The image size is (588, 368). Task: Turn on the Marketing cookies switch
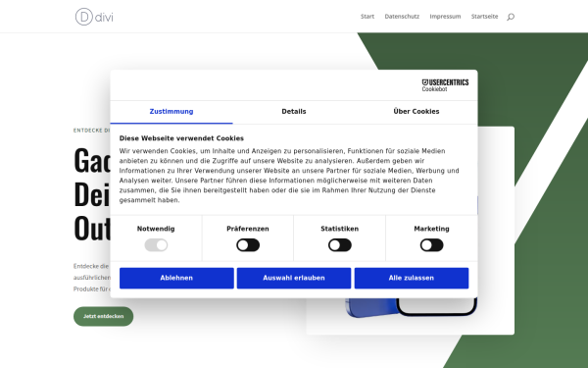pyautogui.click(x=431, y=245)
